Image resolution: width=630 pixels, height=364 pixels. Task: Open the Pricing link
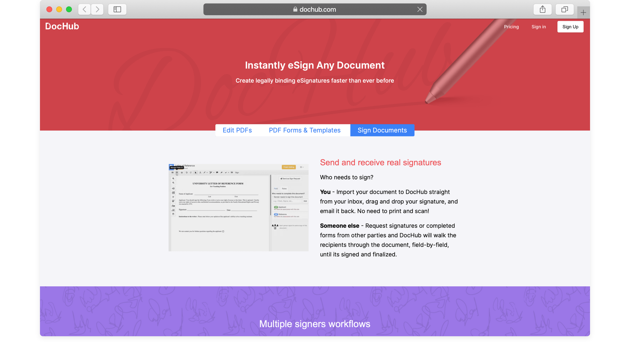[x=511, y=27]
